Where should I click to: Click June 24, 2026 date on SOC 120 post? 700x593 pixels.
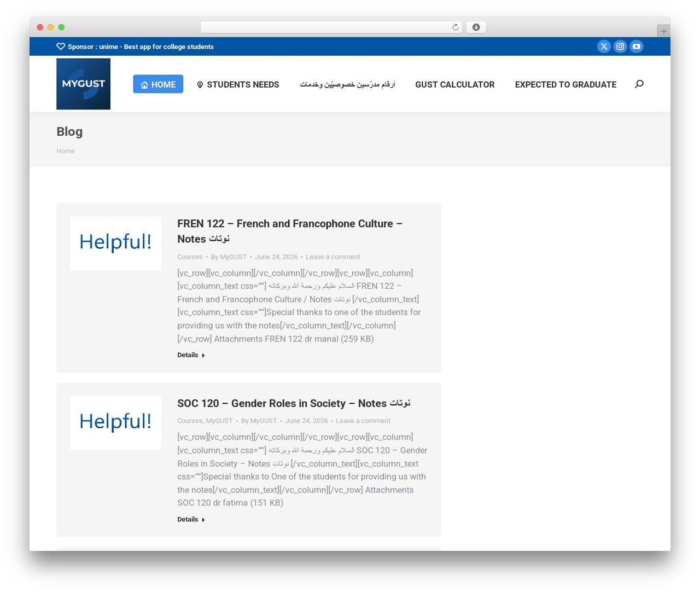pyautogui.click(x=306, y=421)
